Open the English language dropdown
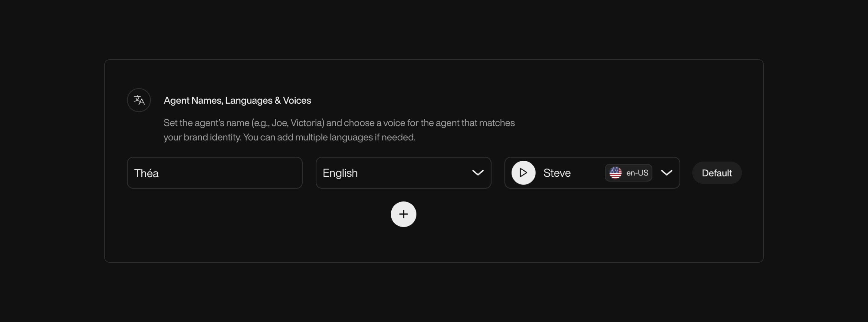This screenshot has width=868, height=322. tap(403, 172)
